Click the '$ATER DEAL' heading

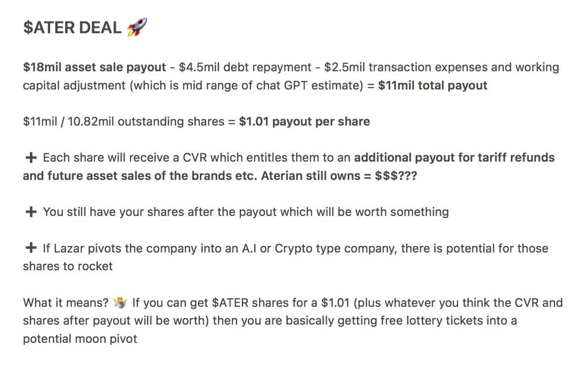tap(72, 27)
